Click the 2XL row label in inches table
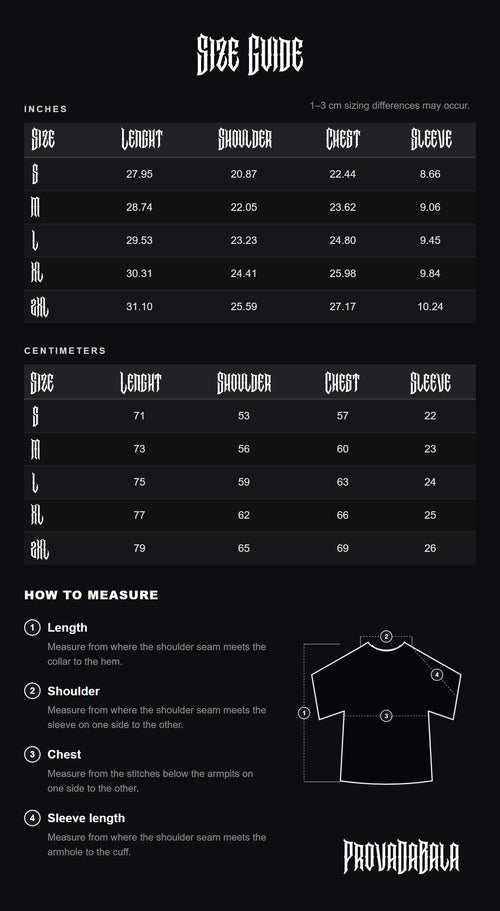Screen dimensions: 500x911 pos(39,306)
